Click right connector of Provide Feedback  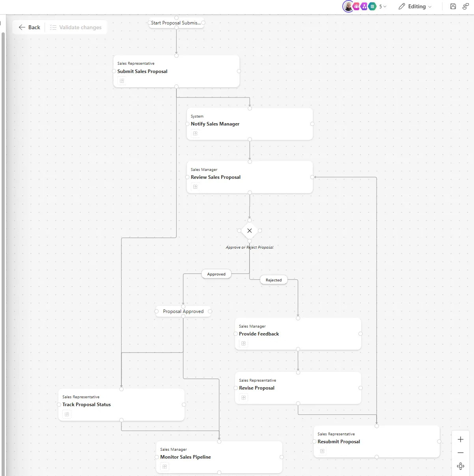click(360, 334)
